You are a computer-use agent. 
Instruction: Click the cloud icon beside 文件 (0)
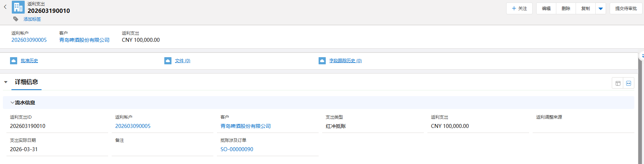pos(168,61)
